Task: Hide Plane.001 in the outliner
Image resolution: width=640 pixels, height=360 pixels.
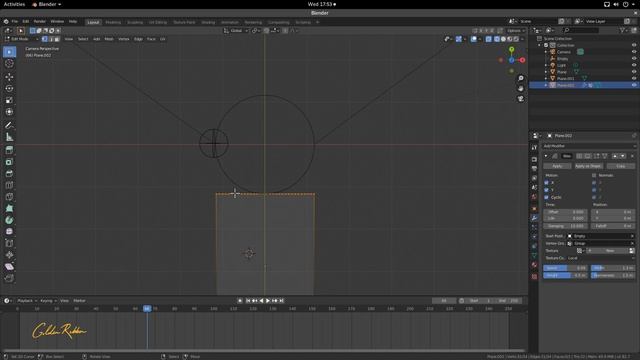Action: [634, 78]
